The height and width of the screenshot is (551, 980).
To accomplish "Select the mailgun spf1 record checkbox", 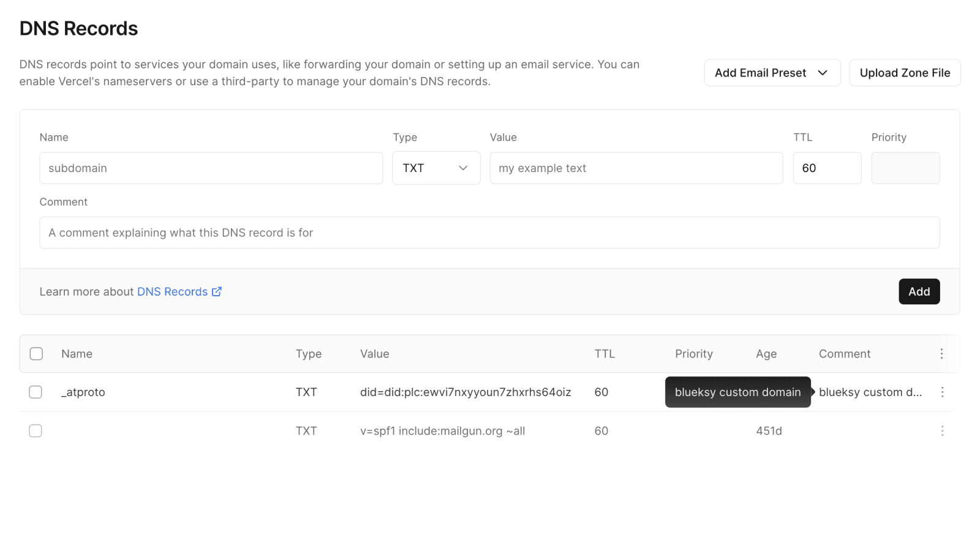I will [x=36, y=431].
